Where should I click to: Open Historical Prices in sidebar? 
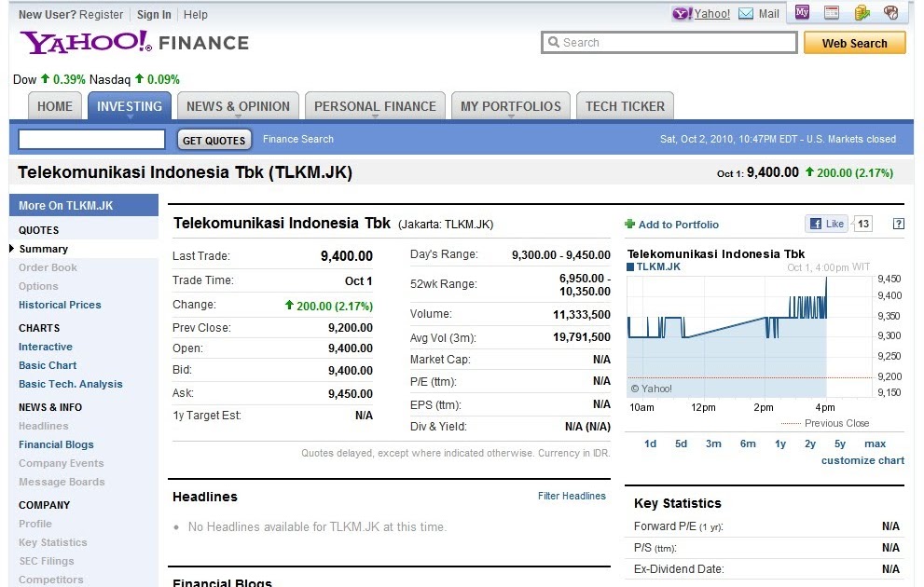tap(60, 305)
